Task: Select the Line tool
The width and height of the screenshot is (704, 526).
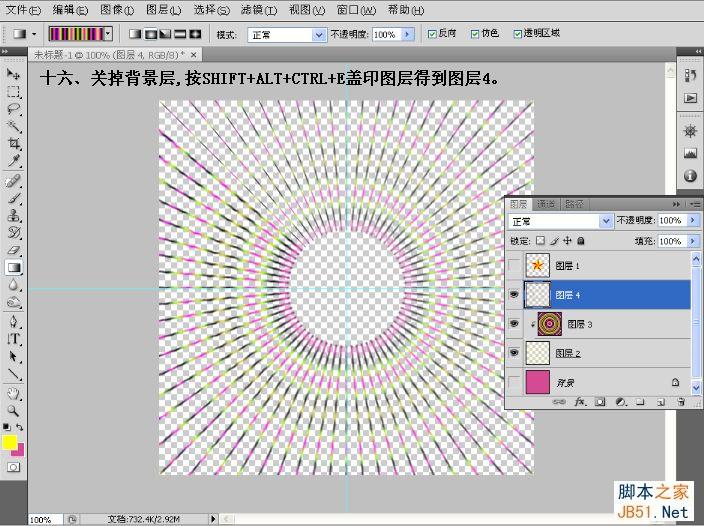Action: pos(13,374)
